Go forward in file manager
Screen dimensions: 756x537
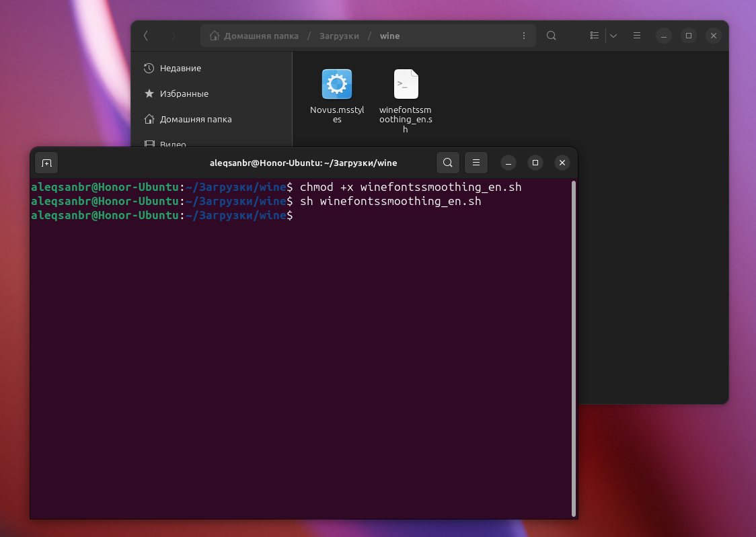(x=173, y=36)
